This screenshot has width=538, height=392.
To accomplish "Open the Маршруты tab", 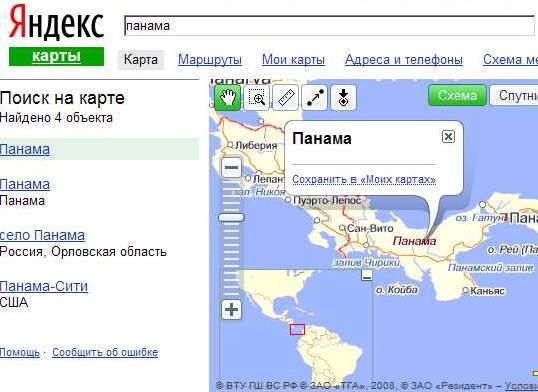I will 210,60.
